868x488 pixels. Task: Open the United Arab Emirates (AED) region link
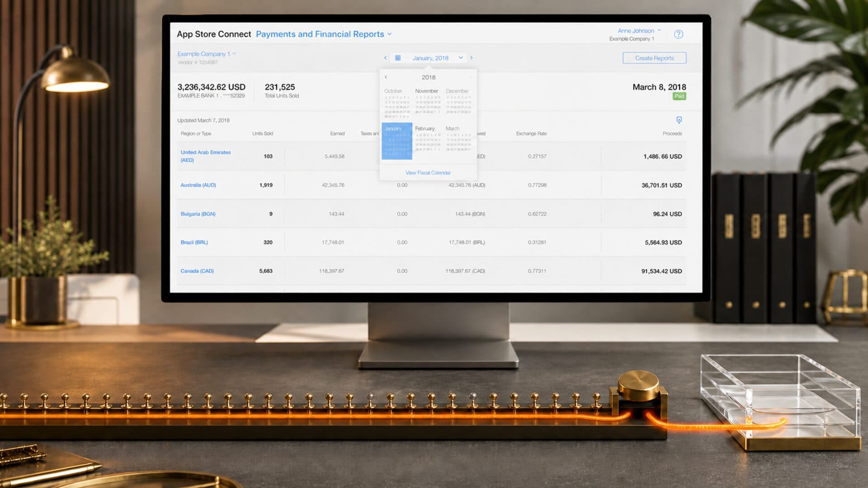[206, 156]
